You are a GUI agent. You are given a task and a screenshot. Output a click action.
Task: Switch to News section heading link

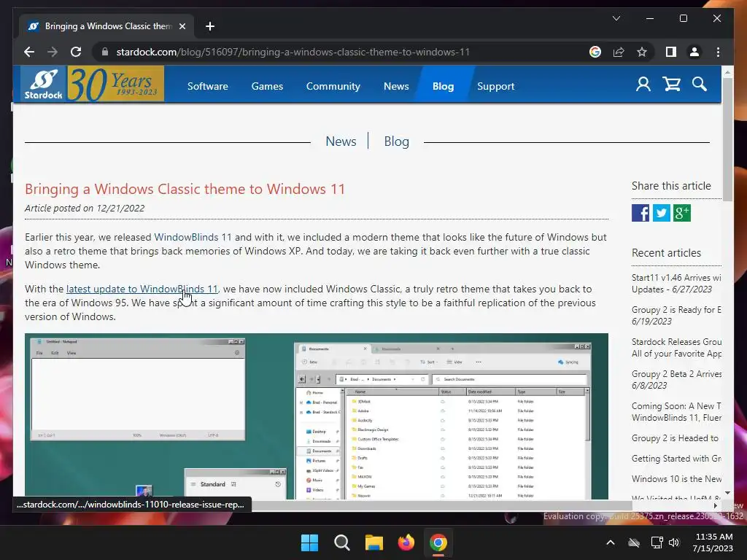pos(341,141)
